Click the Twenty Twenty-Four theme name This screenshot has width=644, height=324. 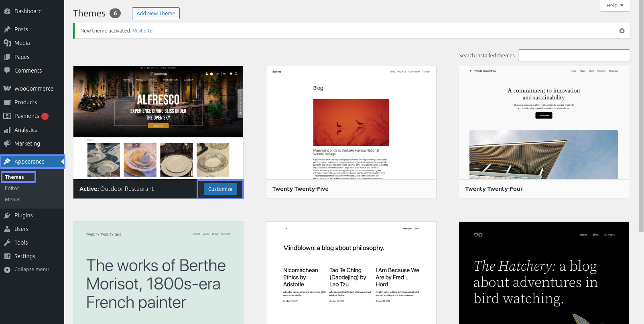(494, 189)
